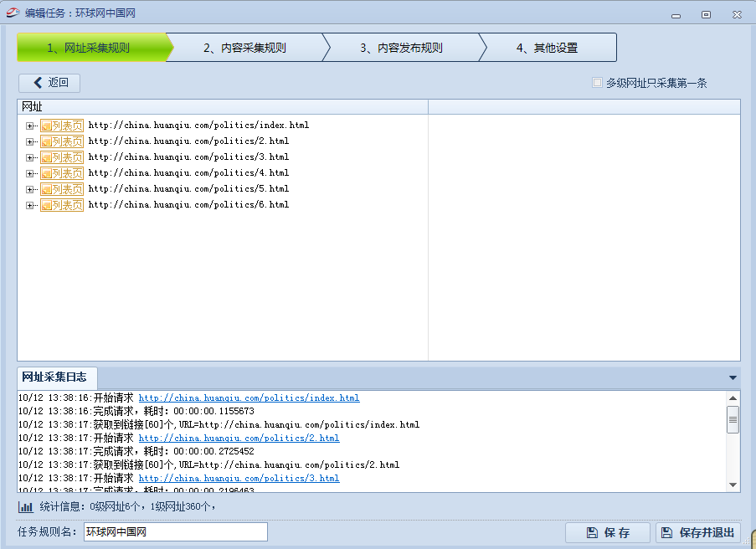Image resolution: width=756 pixels, height=549 pixels.
Task: Select the politics/3.html URL row text
Action: coord(188,157)
